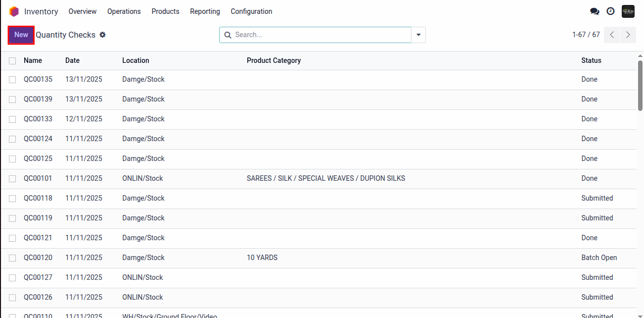Viewport: 644px width, 318px height.
Task: Open the chat conversations icon
Action: coord(595,11)
